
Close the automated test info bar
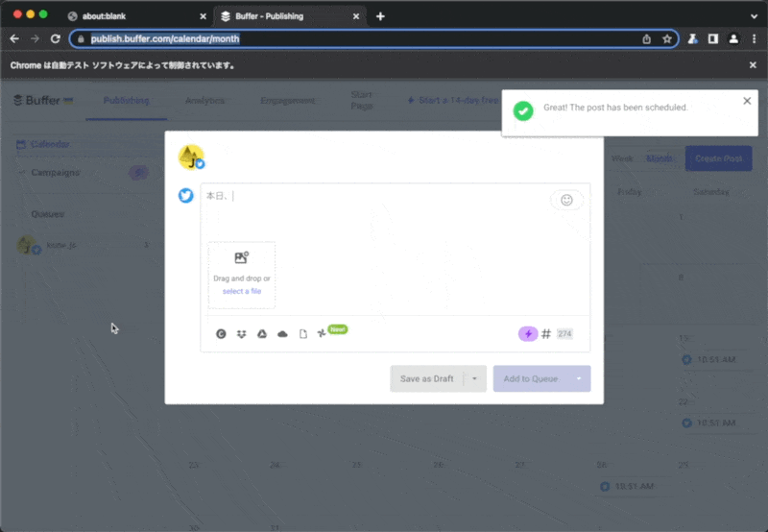[753, 65]
